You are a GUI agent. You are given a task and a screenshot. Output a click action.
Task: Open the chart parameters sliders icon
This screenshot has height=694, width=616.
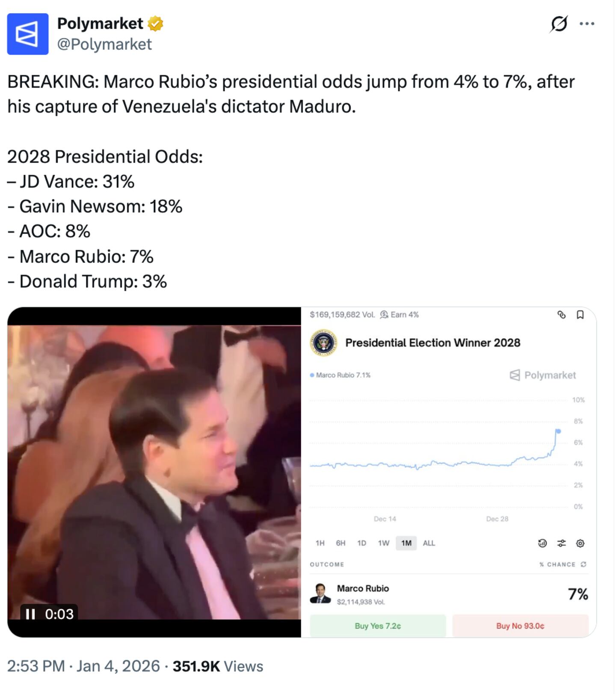[561, 543]
